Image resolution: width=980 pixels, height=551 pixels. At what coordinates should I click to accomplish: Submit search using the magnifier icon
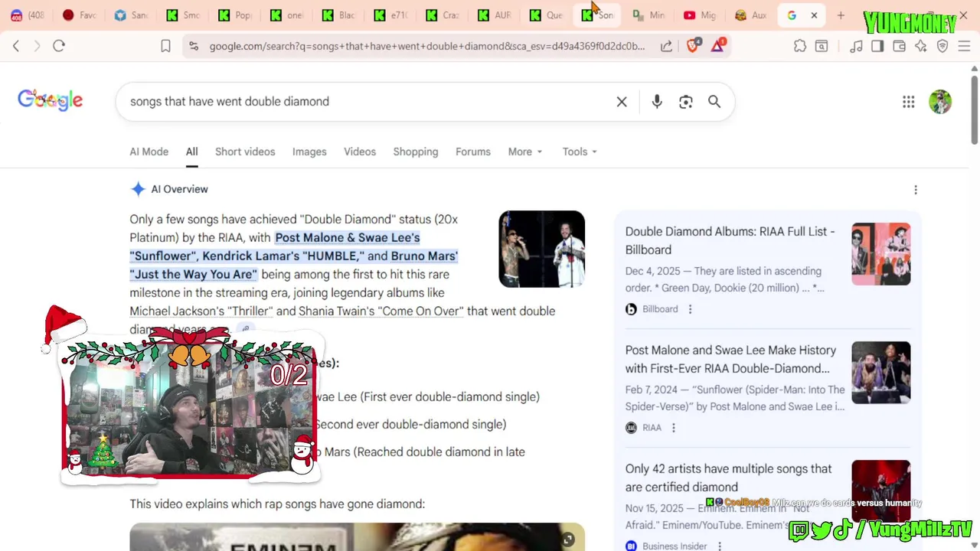(x=714, y=102)
